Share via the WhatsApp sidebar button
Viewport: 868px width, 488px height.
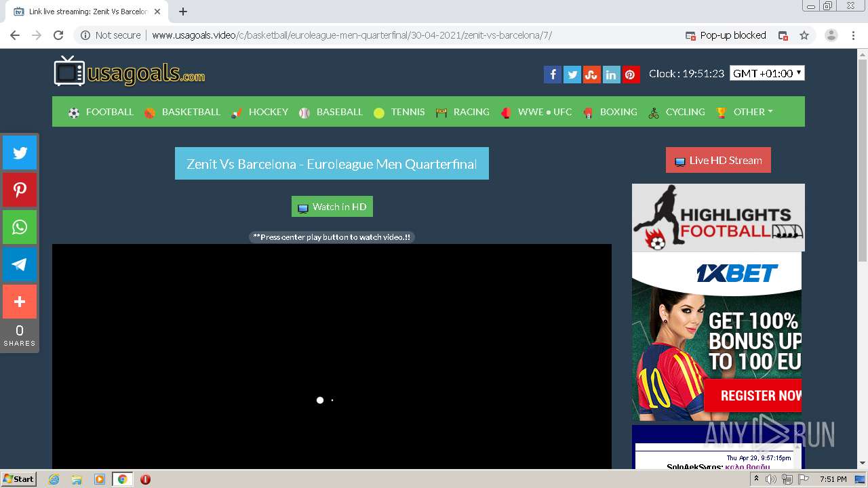20,227
